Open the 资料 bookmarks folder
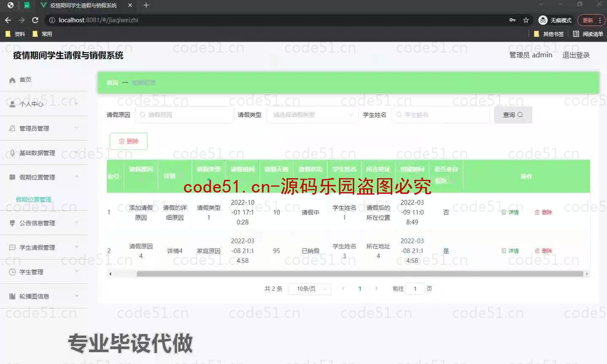Viewport: 607px width, 364px height. point(15,34)
